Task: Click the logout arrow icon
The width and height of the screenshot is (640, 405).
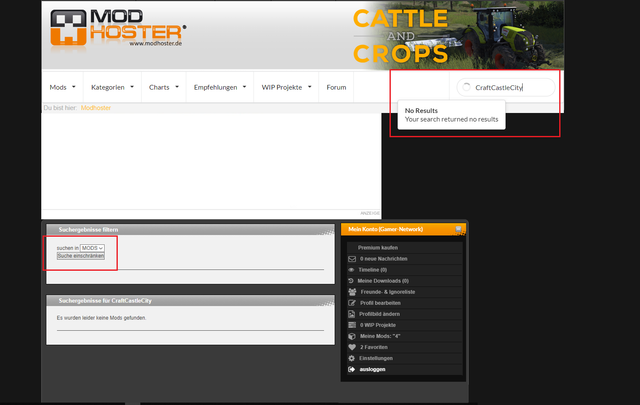Action: click(351, 369)
